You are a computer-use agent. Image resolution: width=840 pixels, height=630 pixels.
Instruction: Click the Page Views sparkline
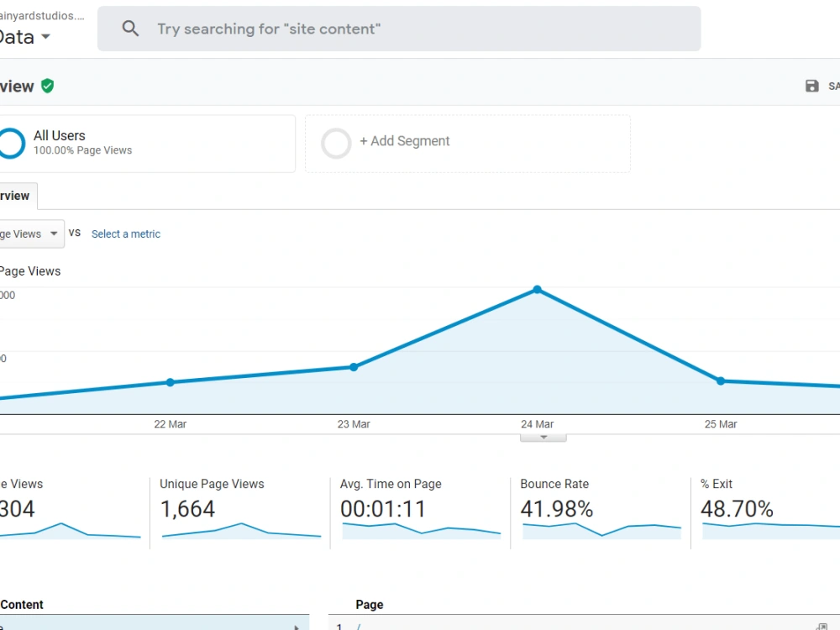point(70,530)
